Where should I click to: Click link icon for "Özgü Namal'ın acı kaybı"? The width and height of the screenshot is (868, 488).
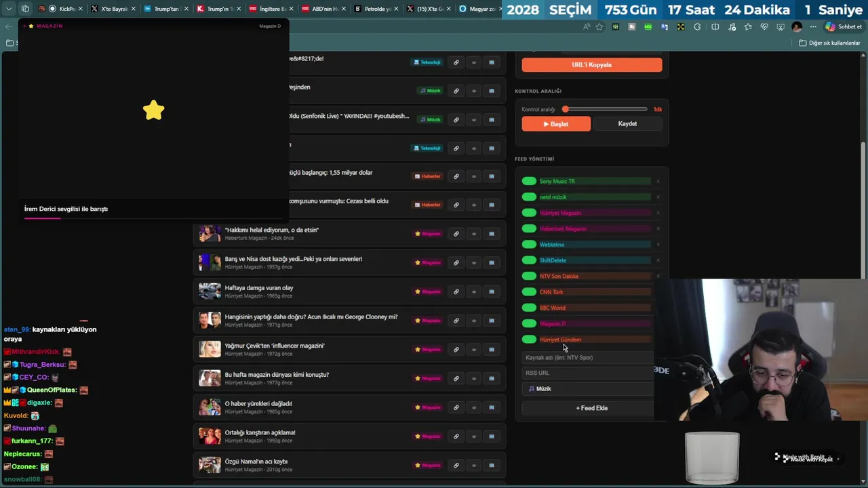coord(456,466)
